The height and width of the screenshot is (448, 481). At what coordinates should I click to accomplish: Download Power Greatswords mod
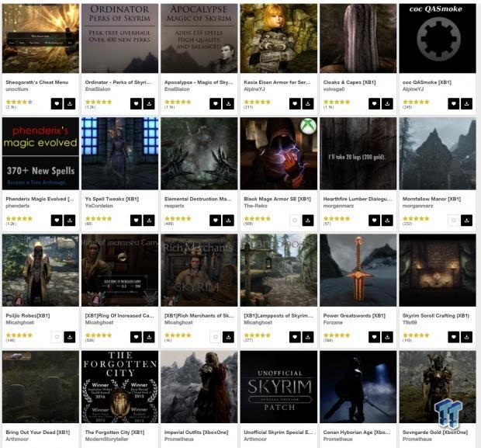tap(387, 337)
